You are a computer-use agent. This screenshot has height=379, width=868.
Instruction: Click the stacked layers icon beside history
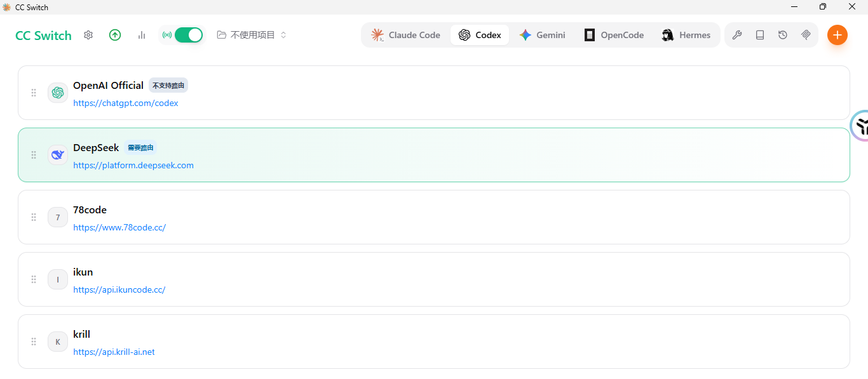pyautogui.click(x=806, y=35)
